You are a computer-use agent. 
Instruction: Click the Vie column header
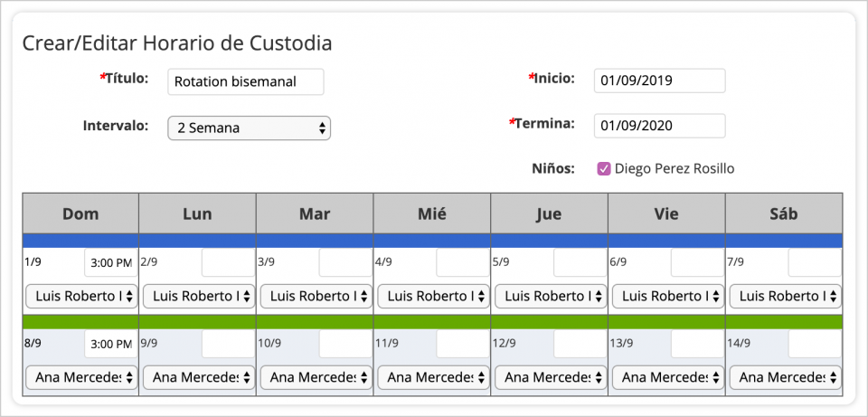tap(667, 213)
